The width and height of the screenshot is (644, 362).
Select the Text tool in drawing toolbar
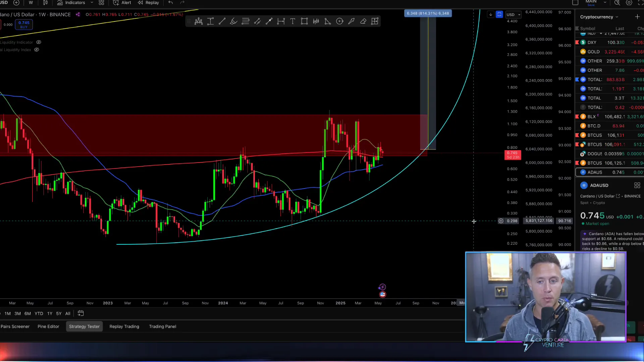[x=292, y=21]
